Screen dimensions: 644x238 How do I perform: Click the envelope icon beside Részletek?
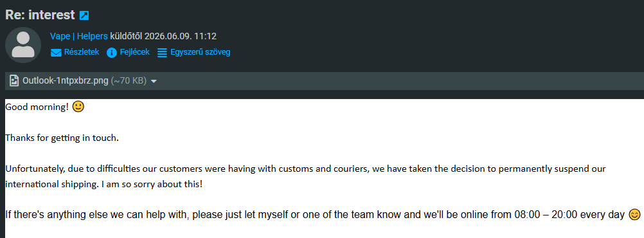[56, 53]
